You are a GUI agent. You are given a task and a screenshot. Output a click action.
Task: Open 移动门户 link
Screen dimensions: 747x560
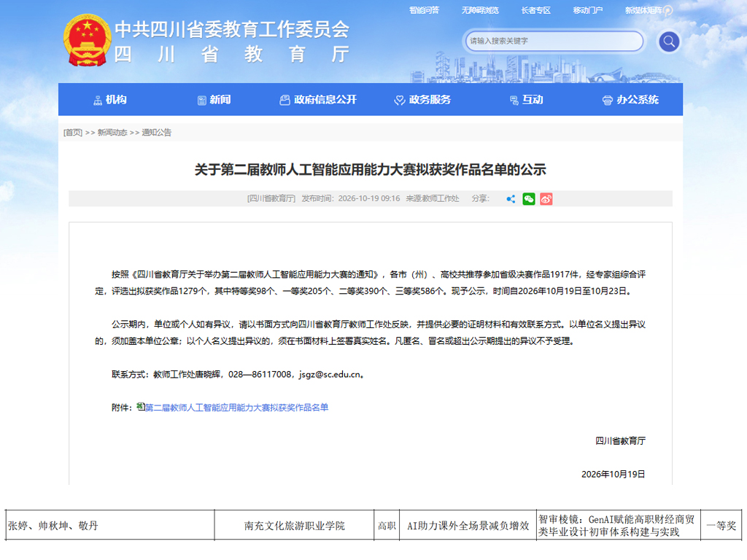click(588, 10)
